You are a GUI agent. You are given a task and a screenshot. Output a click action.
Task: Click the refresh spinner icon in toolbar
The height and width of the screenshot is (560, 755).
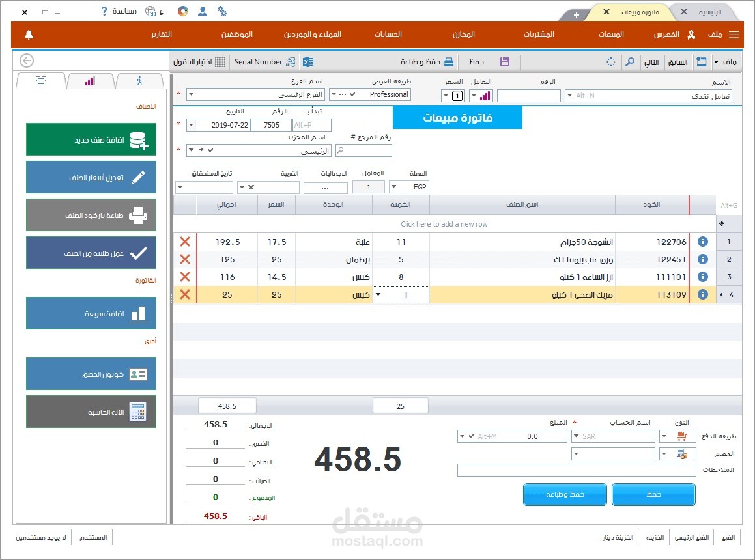(x=610, y=62)
